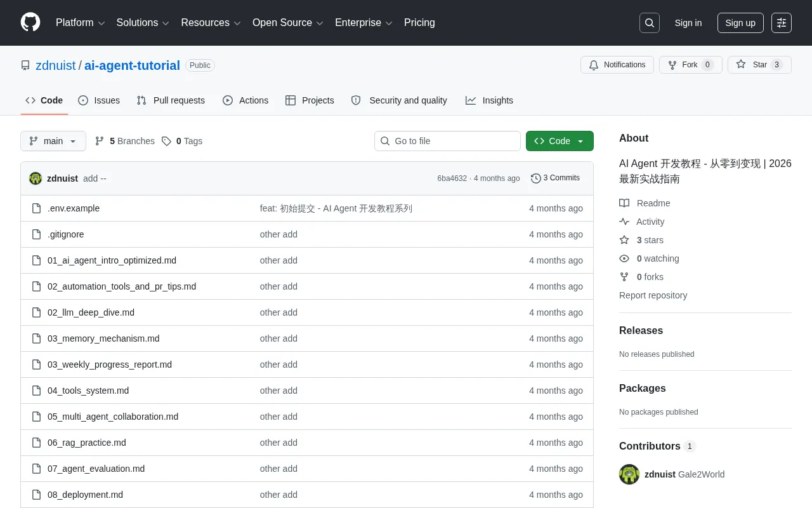Open the Pricing link
812x508 pixels.
[x=419, y=23]
